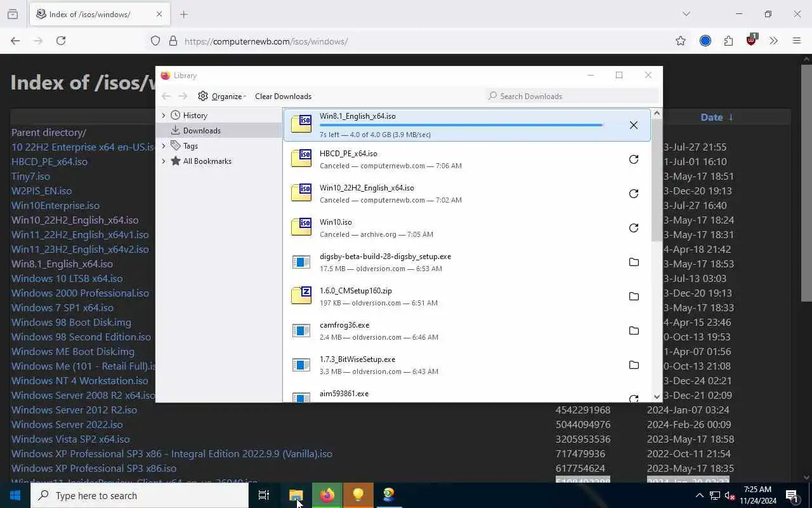The height and width of the screenshot is (508, 812).
Task: Open recent browsing tab overview icon
Action: coord(13,14)
